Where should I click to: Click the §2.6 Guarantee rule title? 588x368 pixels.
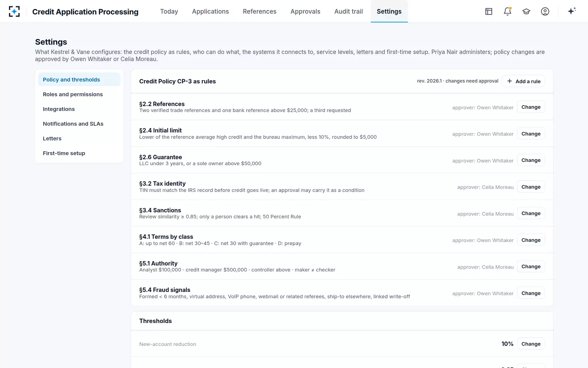[x=160, y=157]
